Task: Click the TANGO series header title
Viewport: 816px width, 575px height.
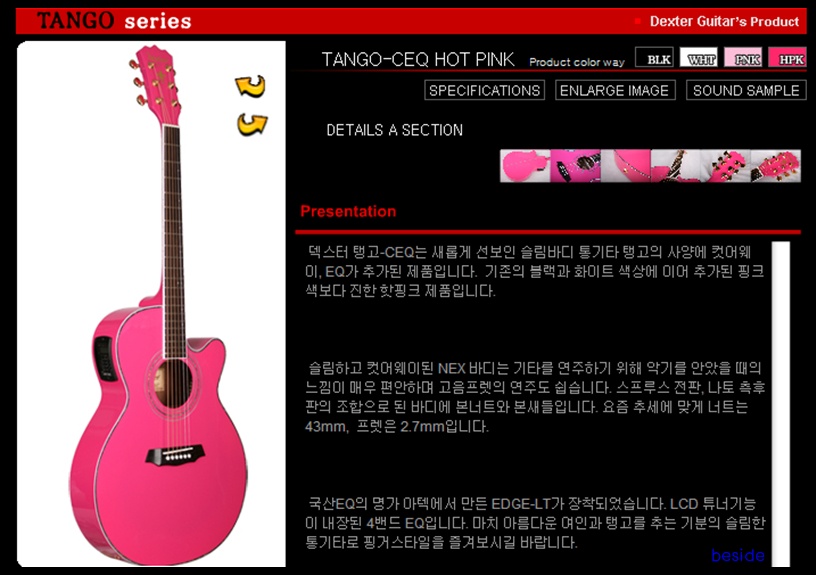Action: tap(114, 21)
